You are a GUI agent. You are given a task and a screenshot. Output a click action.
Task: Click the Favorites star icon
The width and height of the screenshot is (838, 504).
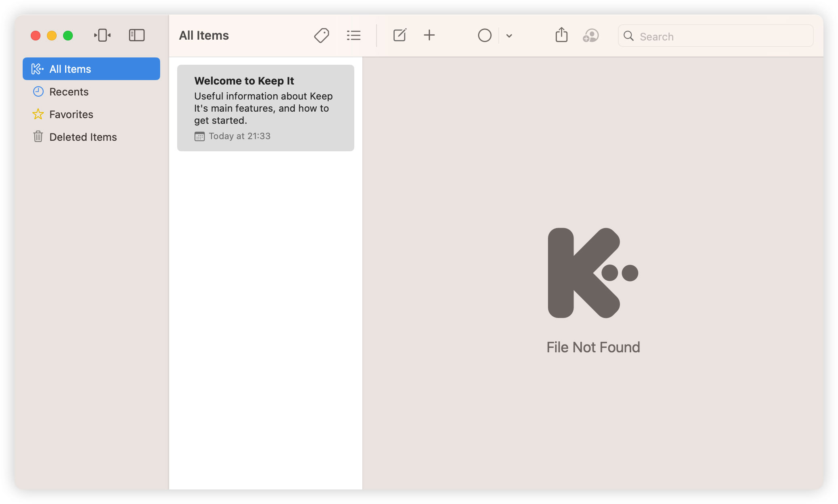[x=38, y=114]
